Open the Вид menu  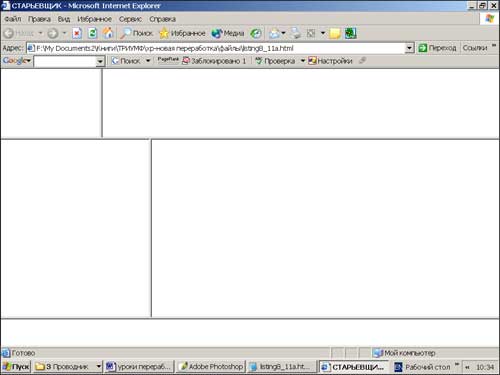coord(64,19)
